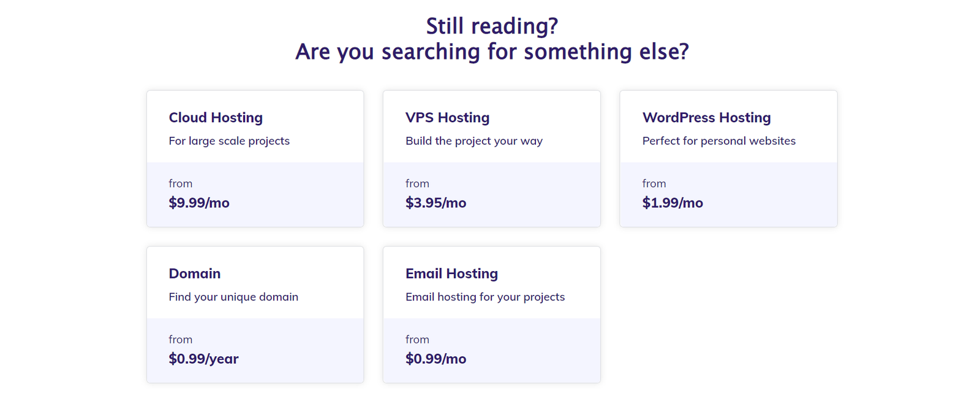Screen dimensions: 980x398
Task: Open the Email Hosting card
Action: coord(491,315)
